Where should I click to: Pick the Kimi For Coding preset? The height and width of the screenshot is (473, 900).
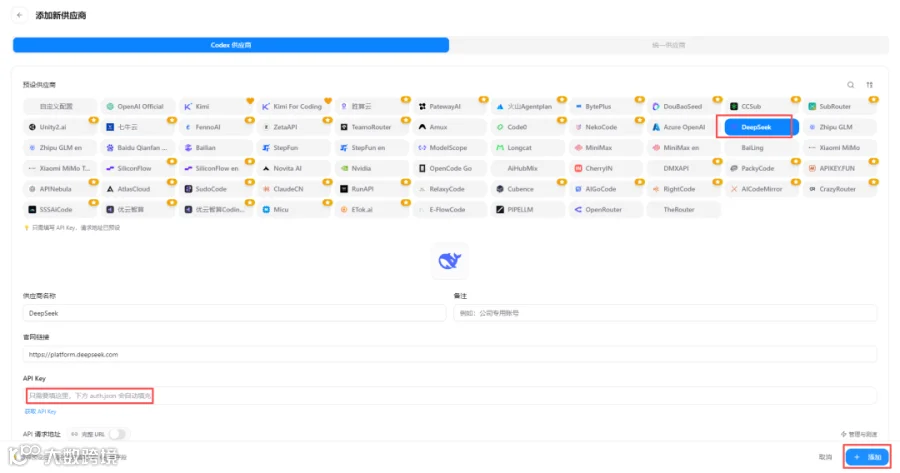coord(294,107)
